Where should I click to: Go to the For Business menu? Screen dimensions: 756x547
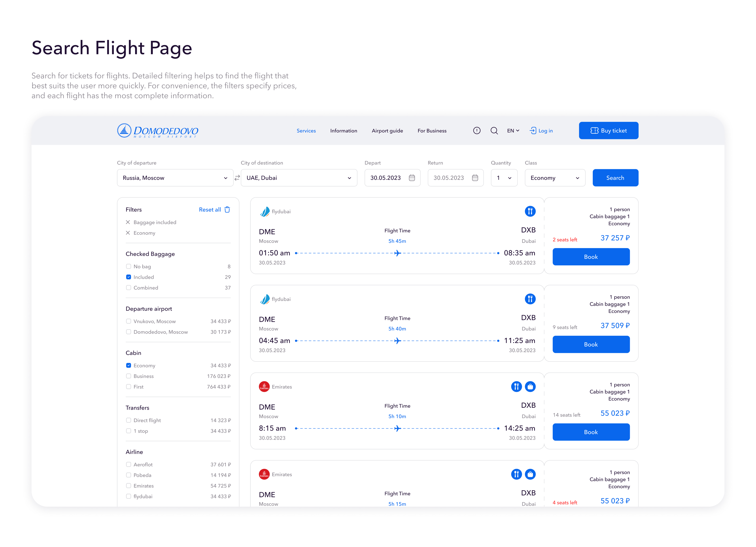pos(432,131)
